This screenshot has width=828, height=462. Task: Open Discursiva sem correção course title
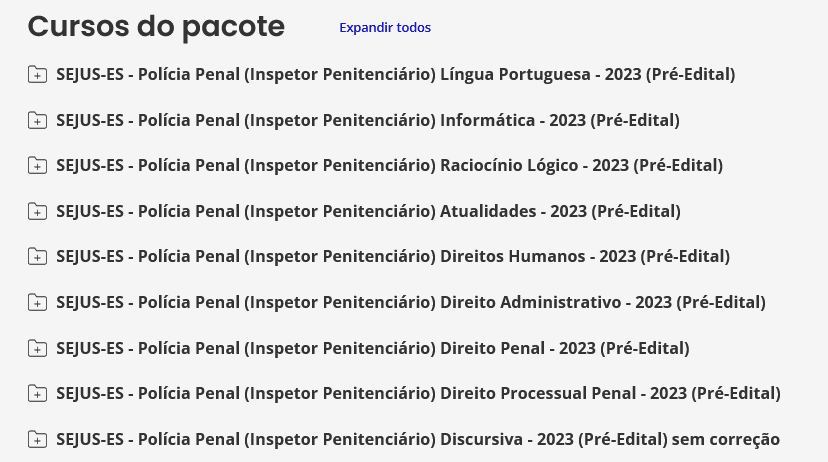coord(418,439)
